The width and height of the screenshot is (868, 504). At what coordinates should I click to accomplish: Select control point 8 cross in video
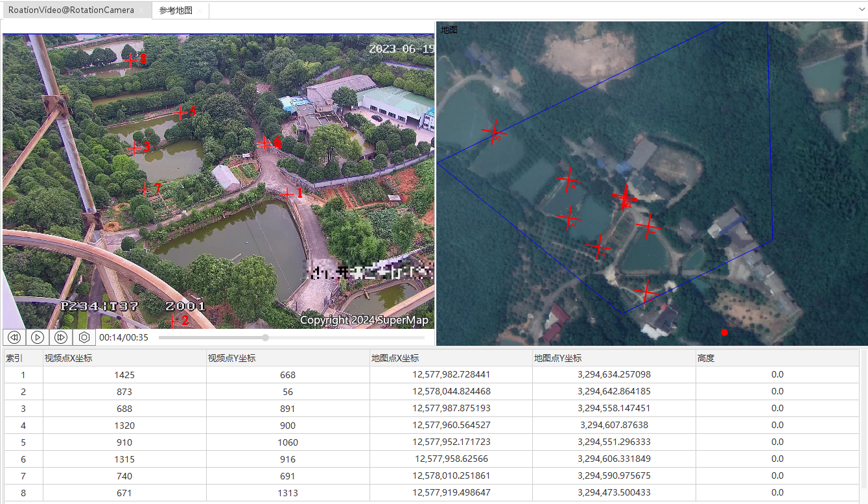pos(130,60)
